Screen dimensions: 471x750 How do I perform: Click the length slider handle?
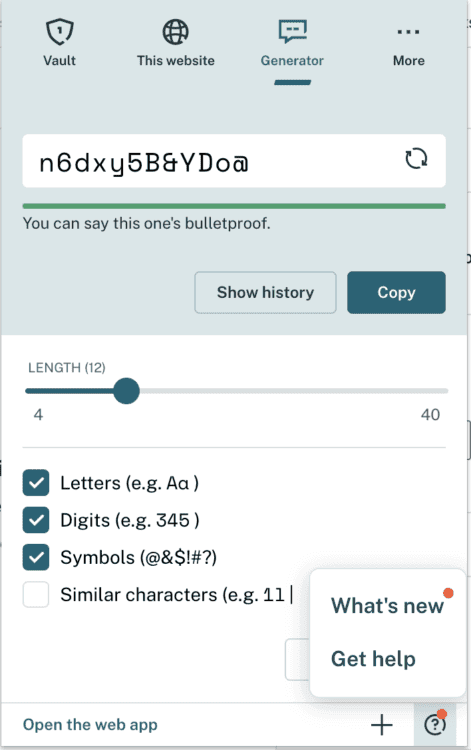(126, 391)
